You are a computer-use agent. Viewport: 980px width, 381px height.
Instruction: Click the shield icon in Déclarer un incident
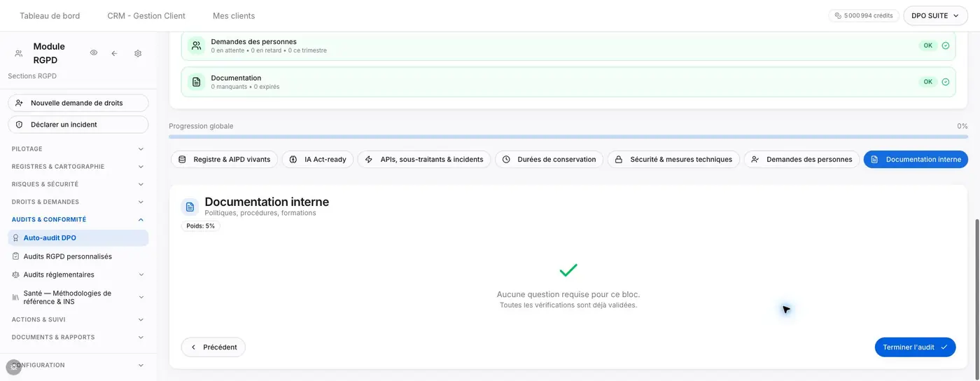(x=19, y=125)
